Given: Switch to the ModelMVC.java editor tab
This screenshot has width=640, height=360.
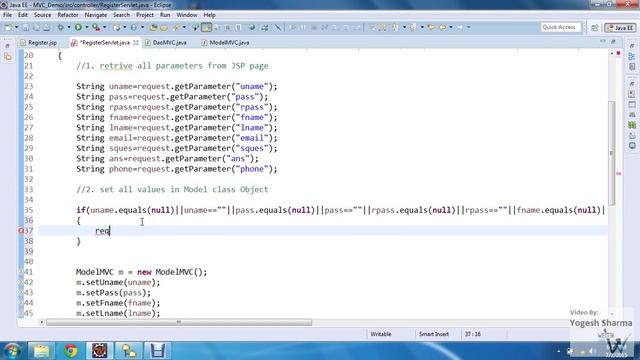Looking at the screenshot, I should pos(226,42).
